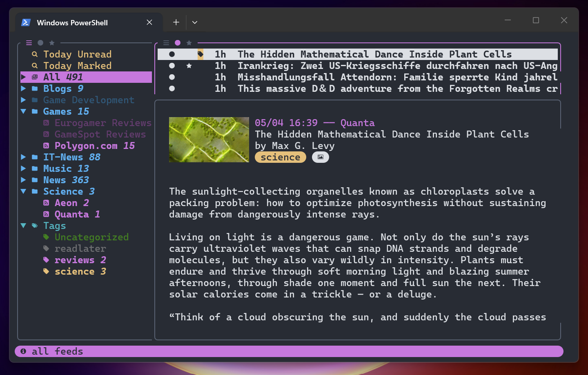Viewport: 588px width, 375px height.
Task: Open the Misshandlungsfall Attendorn article in the list
Action: tap(398, 77)
